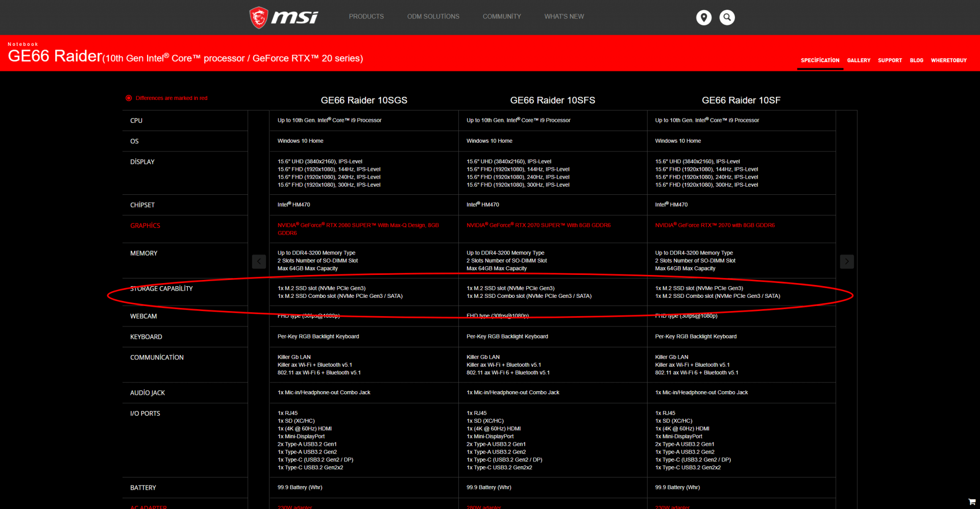980x509 pixels.
Task: Click the 10SF Up to DDR4-3200 Memory Type line
Action: pyautogui.click(x=694, y=252)
